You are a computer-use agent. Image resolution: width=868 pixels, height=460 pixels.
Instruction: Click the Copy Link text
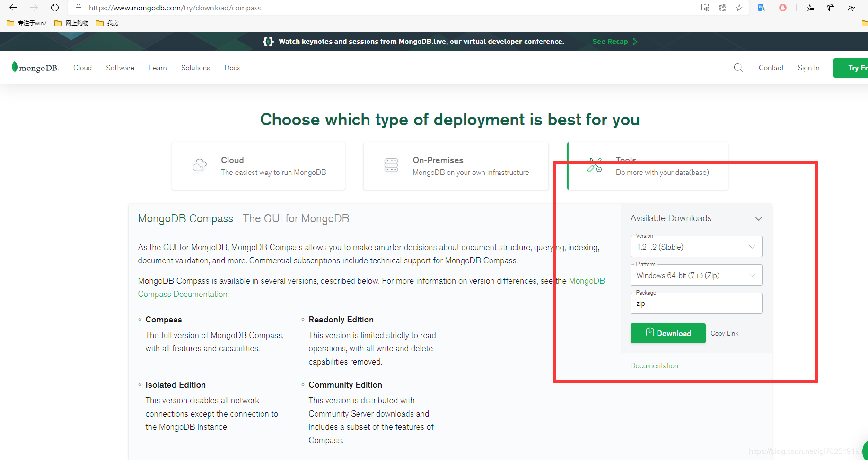(x=724, y=333)
